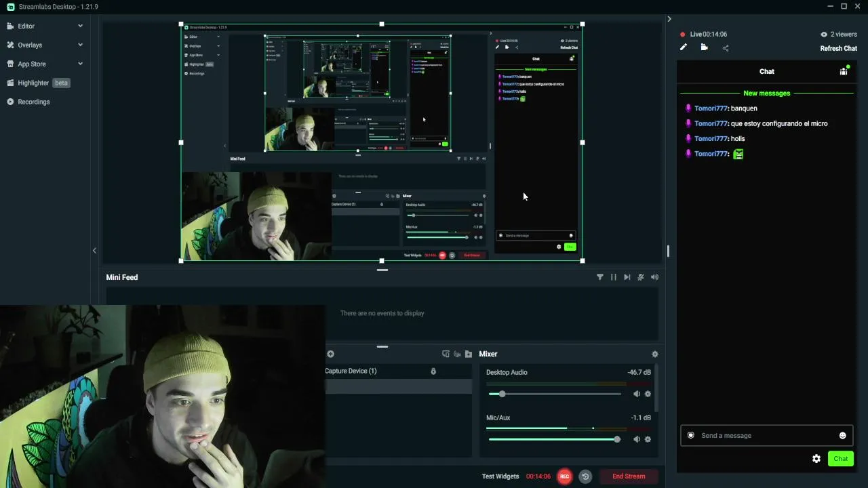Click the 'Live 00:14:06' stream status text
This screenshot has width=868, height=488.
pyautogui.click(x=709, y=34)
